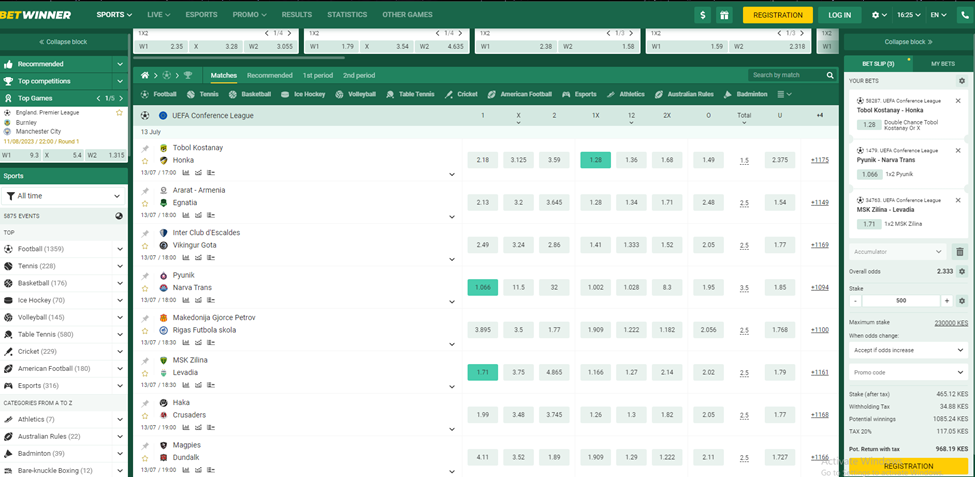Click the phone callback icon
The width and height of the screenshot is (975, 477).
(965, 15)
